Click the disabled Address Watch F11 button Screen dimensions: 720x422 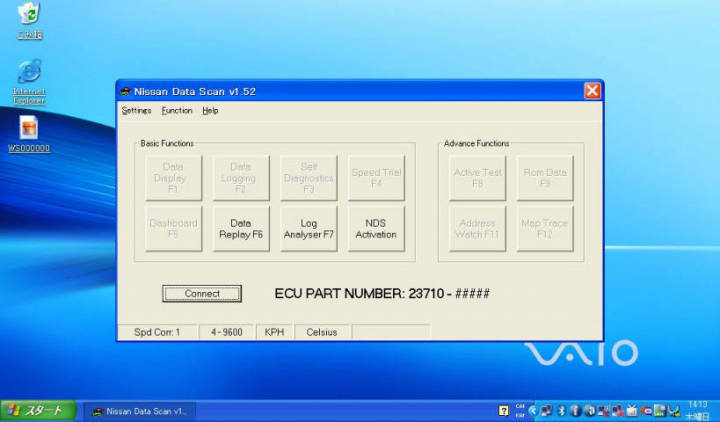[478, 229]
